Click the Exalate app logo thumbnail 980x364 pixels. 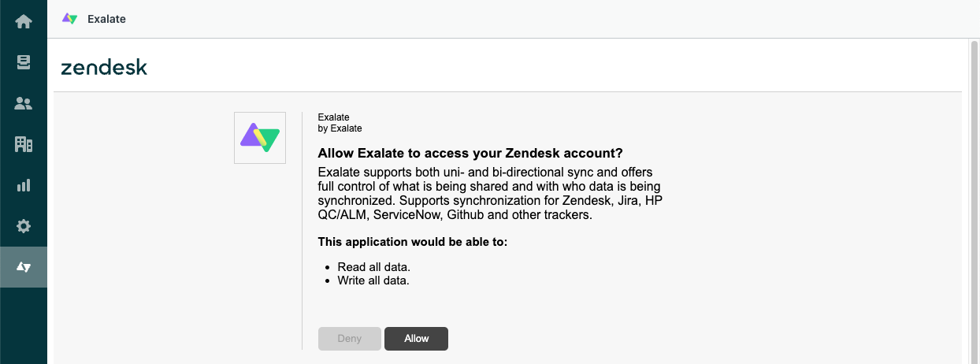pos(260,138)
